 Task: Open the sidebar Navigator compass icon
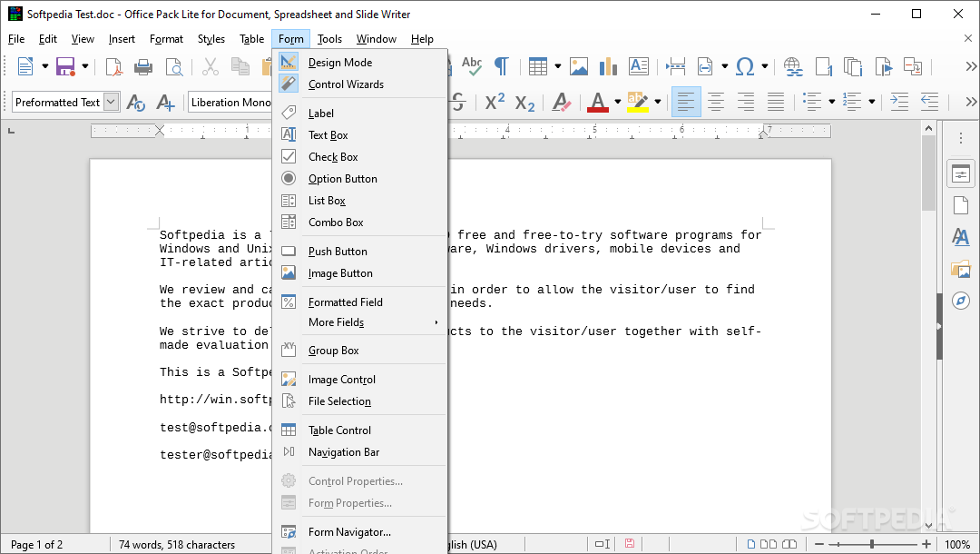(961, 301)
